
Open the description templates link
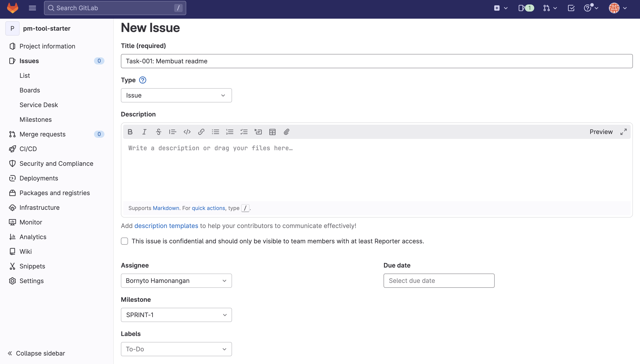166,226
